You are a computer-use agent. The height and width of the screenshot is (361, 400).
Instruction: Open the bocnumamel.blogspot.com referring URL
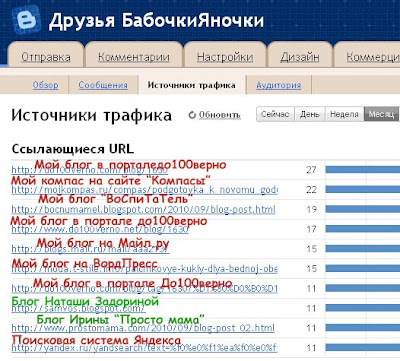pos(143,210)
